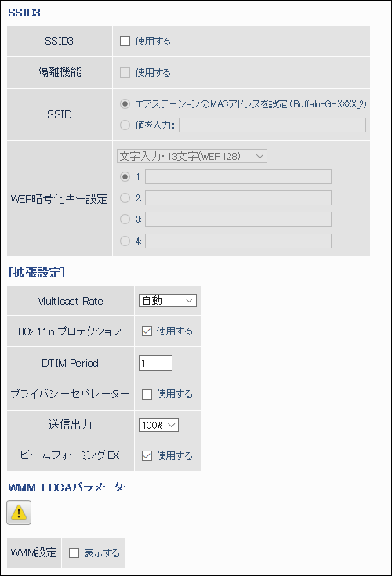392x576 pixels.
Task: Select WEP key 4 radio button
Action: pos(125,241)
